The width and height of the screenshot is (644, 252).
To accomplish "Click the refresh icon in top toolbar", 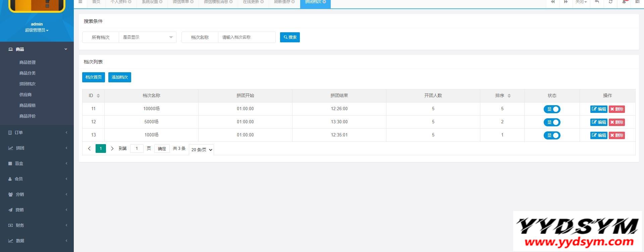I will point(610,2).
